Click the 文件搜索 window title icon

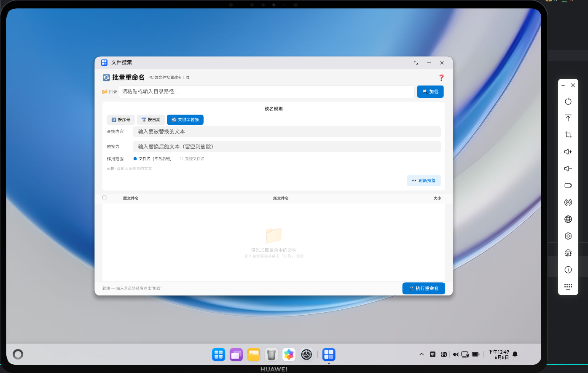click(x=104, y=62)
